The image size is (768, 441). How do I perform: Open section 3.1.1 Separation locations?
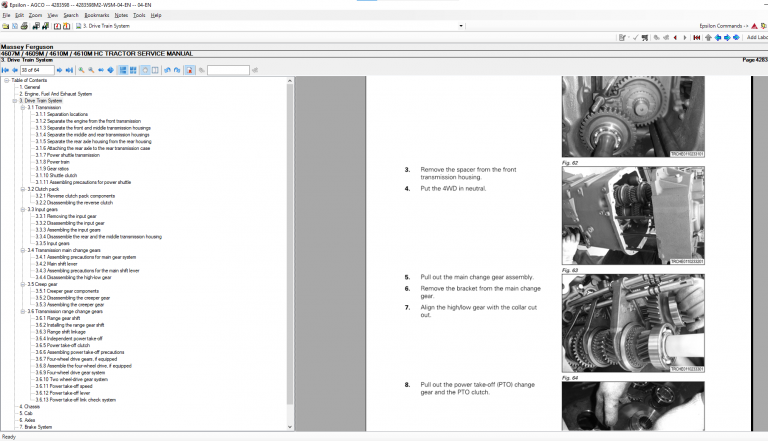pyautogui.click(x=62, y=114)
